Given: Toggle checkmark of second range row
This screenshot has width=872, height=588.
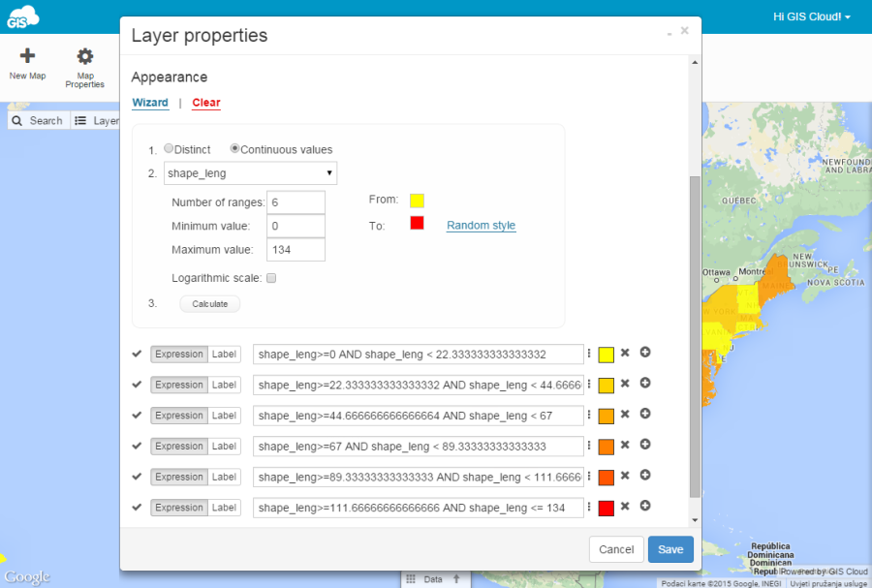Looking at the screenshot, I should [x=137, y=384].
